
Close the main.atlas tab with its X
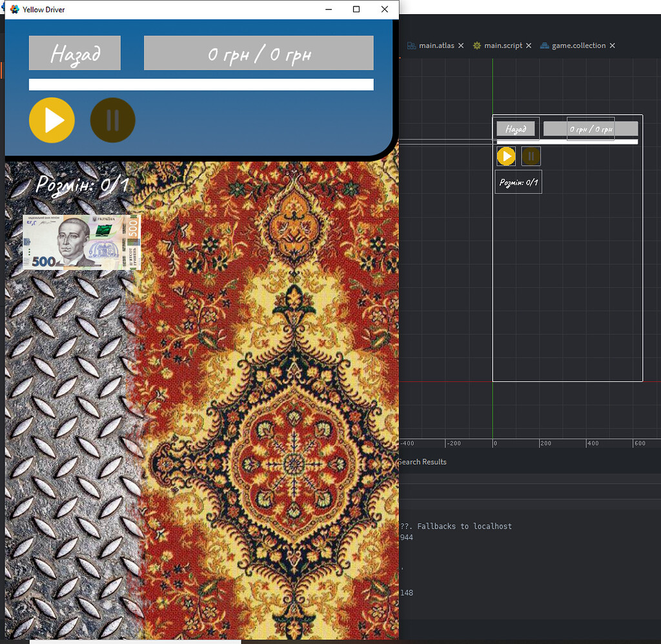pos(460,45)
